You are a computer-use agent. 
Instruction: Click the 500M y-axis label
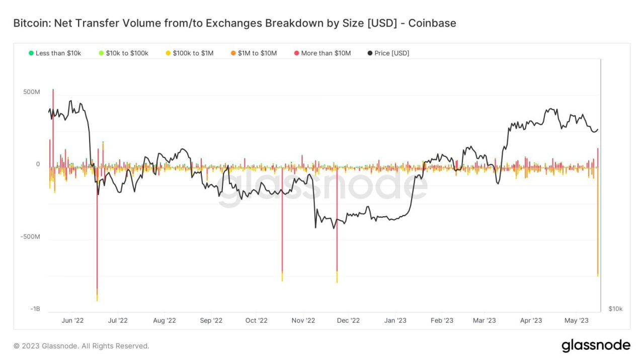(x=31, y=92)
